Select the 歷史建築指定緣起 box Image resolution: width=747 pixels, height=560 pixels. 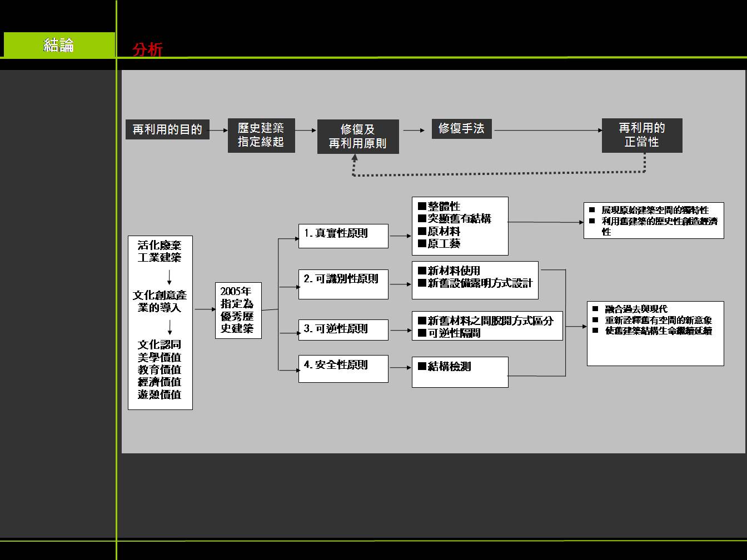(261, 135)
